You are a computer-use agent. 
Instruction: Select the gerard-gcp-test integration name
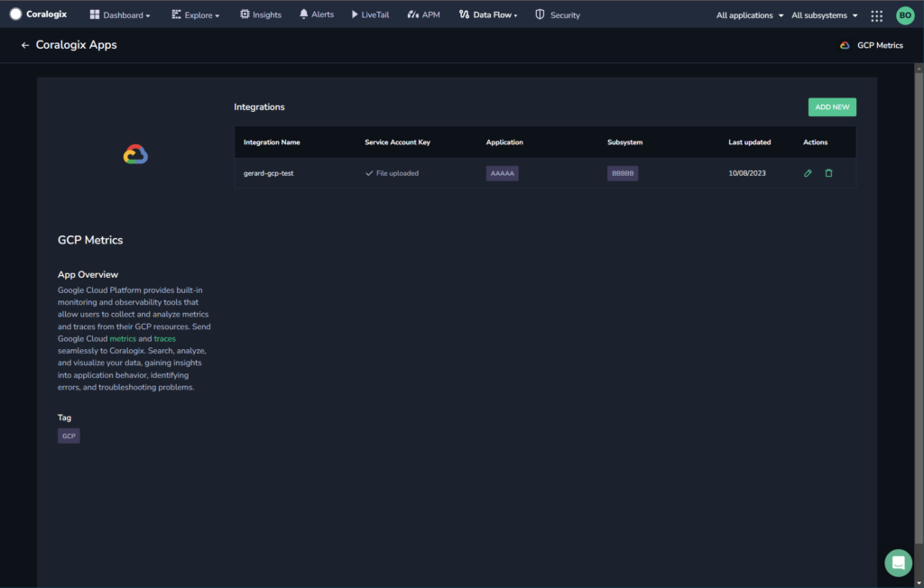pos(268,173)
